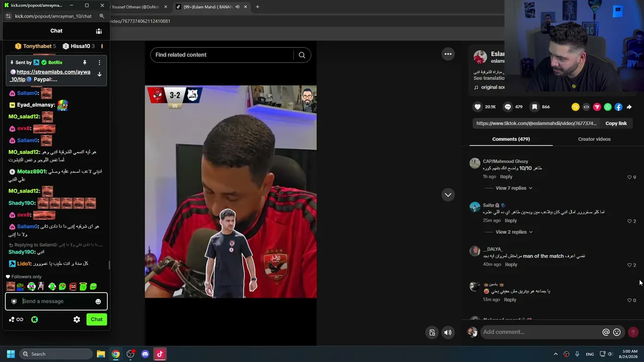Open Kick chat users list icon
644x362 pixels.
pyautogui.click(x=99, y=31)
